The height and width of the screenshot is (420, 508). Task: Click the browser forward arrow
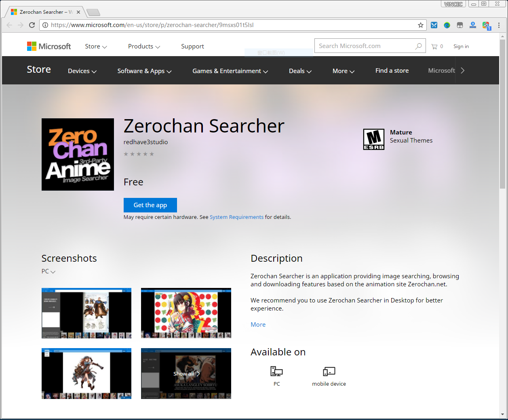[21, 25]
